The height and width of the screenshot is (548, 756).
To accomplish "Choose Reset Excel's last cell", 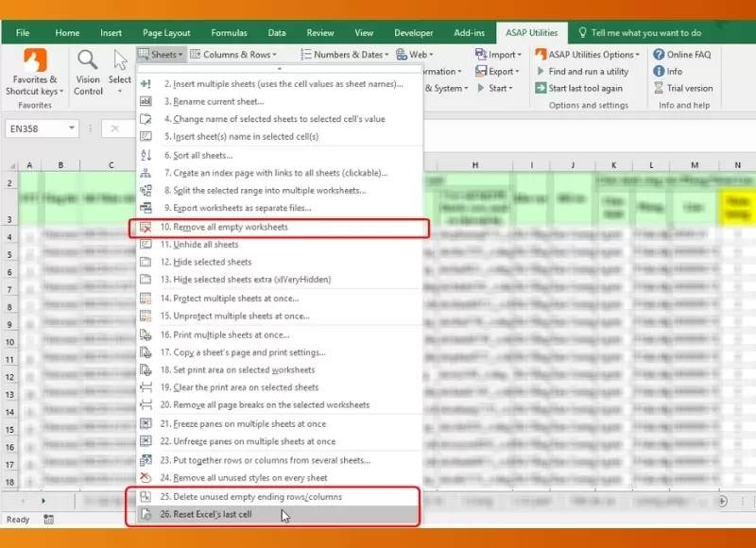I will click(x=279, y=514).
